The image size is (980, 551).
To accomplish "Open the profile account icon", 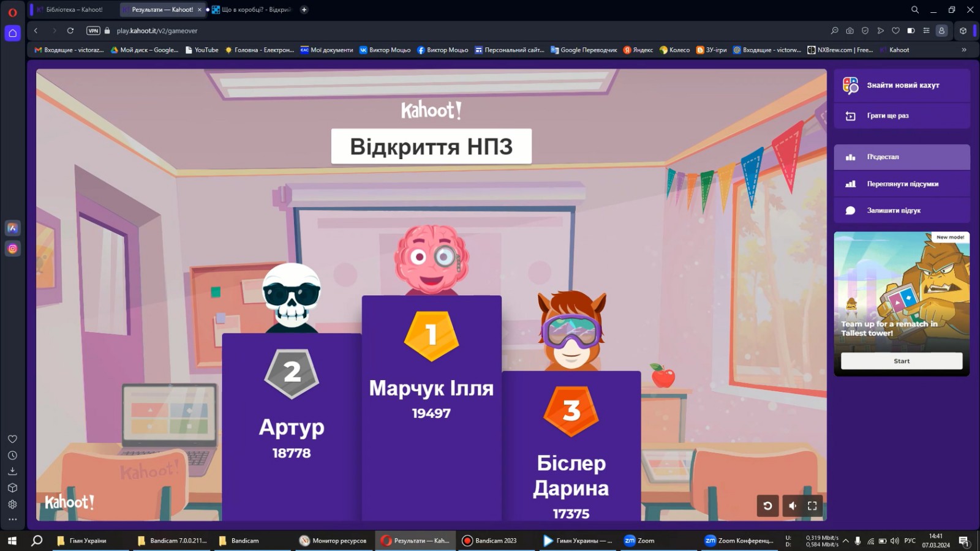I will [942, 31].
